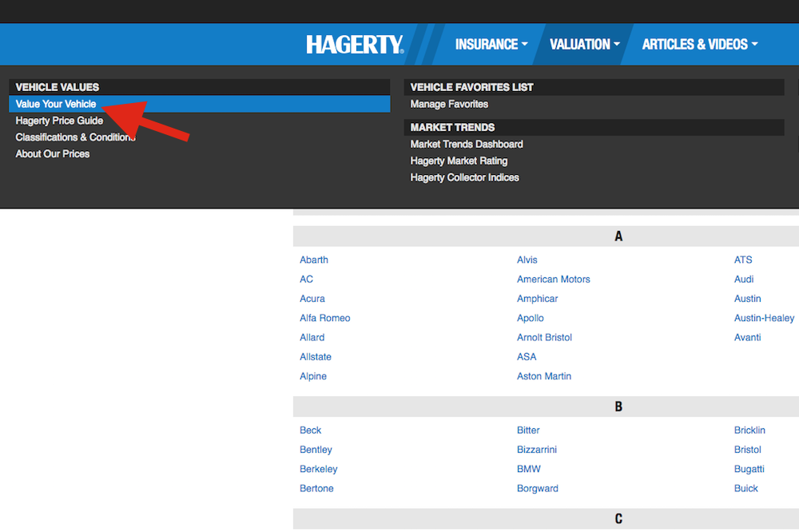The image size is (799, 532).
Task: Open the Alpine make link
Action: pyautogui.click(x=313, y=376)
